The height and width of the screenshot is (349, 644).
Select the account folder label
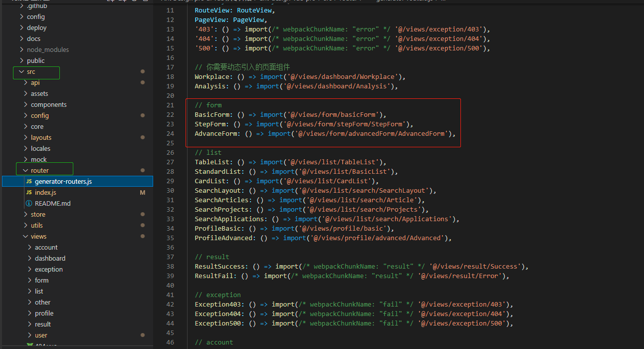(x=46, y=247)
